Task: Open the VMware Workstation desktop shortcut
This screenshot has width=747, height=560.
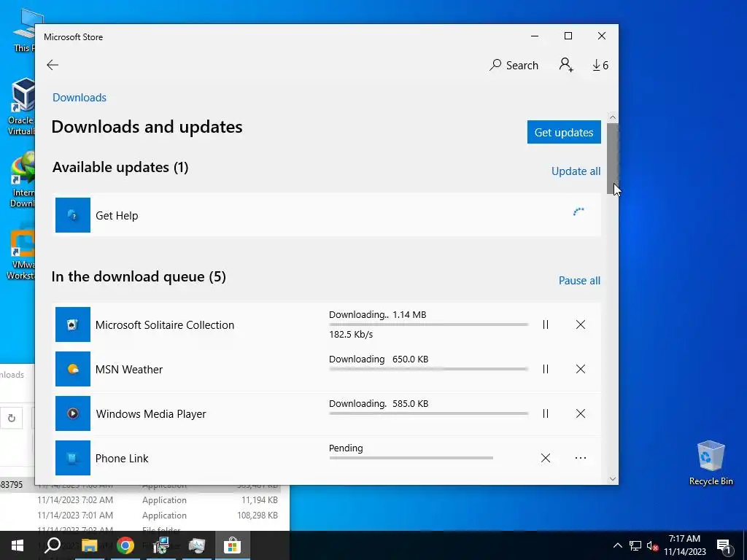Action: 21,253
